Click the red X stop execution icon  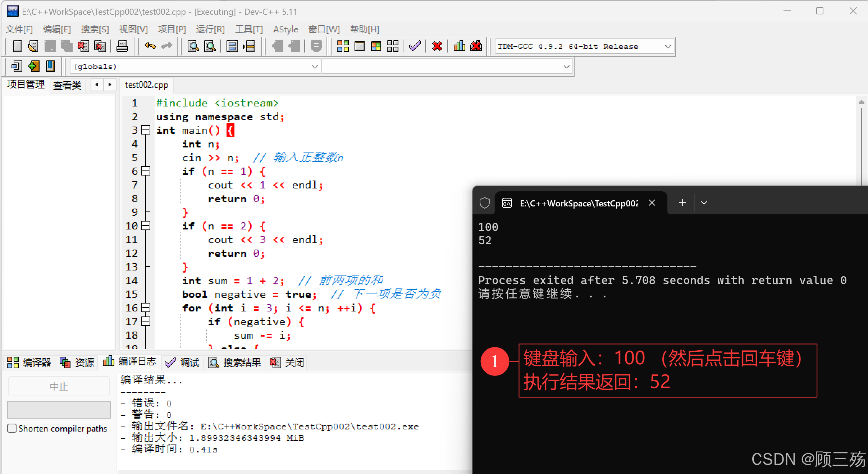[x=437, y=46]
